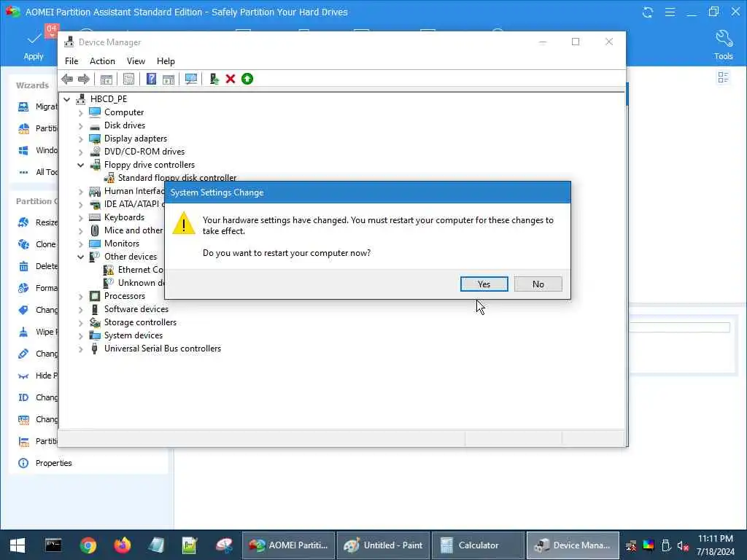Confirm restart with the Yes button
This screenshot has width=747, height=560.
click(484, 284)
